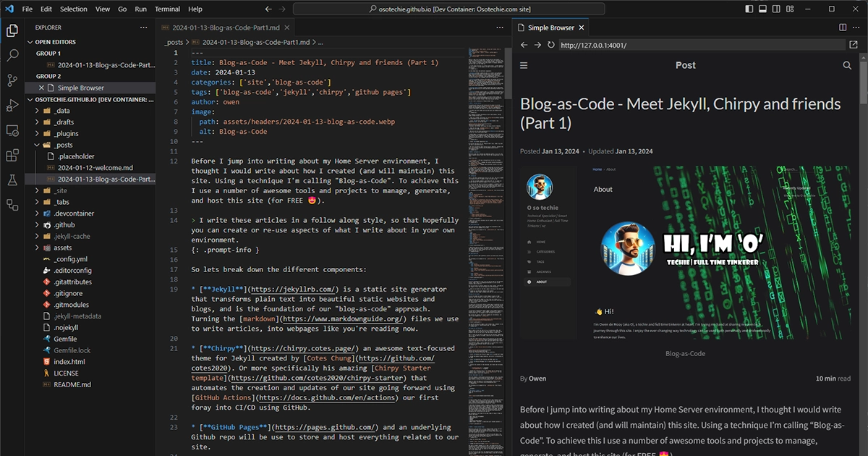The height and width of the screenshot is (456, 868).
Task: Click the browser reload icon
Action: 550,45
